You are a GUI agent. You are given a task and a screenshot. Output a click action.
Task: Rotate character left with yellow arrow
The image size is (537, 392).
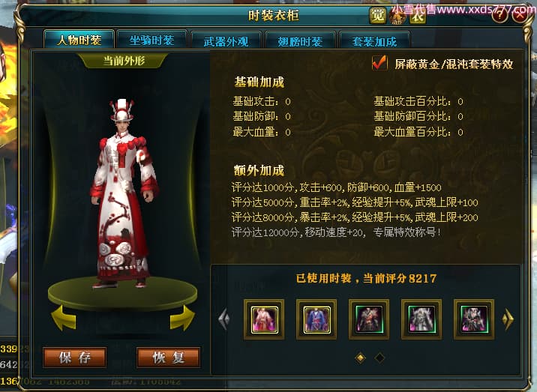64,318
